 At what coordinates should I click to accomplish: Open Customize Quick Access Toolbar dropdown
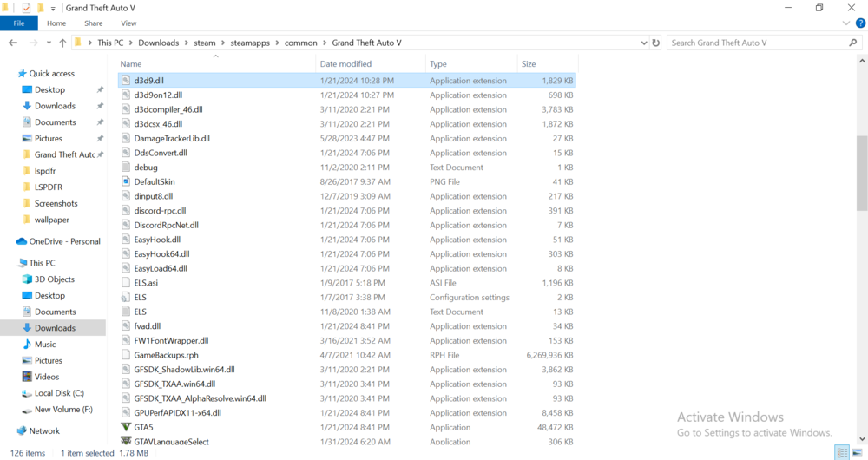53,9
